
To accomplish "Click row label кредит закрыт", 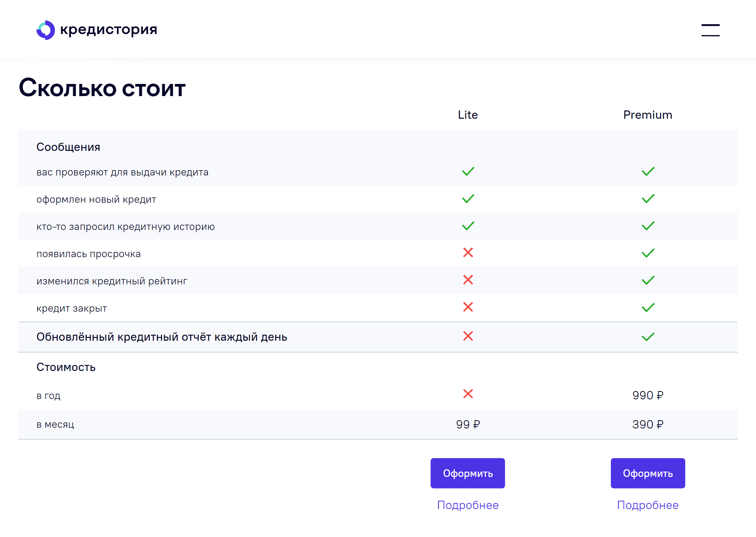I will coord(72,308).
